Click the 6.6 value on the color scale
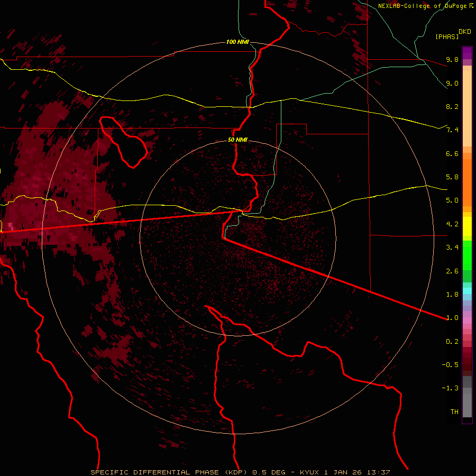 click(452, 153)
